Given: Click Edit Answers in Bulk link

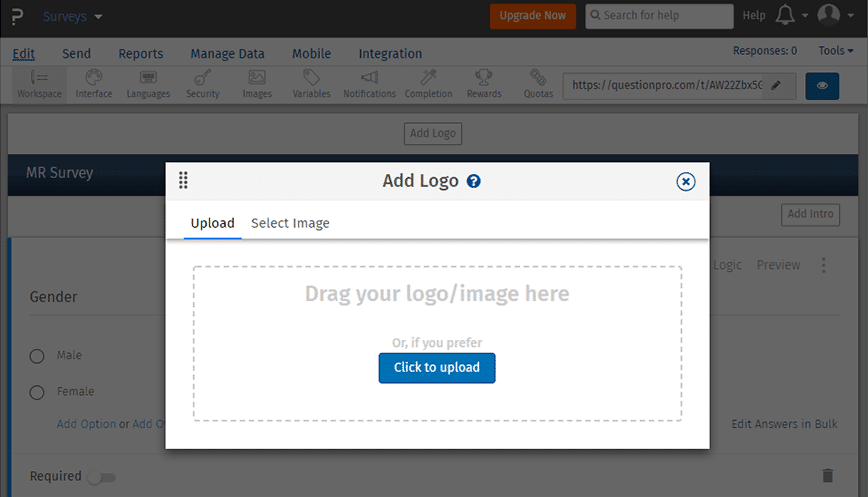Looking at the screenshot, I should 784,424.
